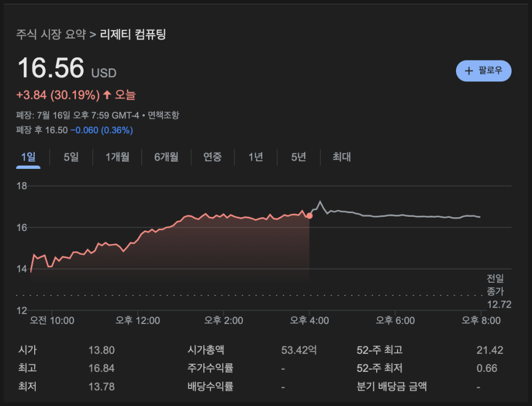Open the 1개월 chart range
Image resolution: width=532 pixels, height=406 pixels.
117,157
